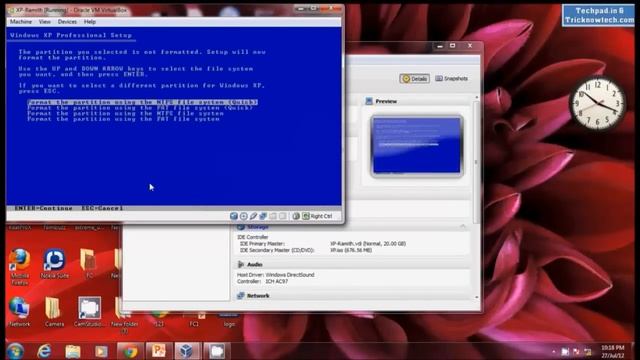Click the Manager details scrollbar up arrow
The image size is (640, 360).
click(x=477, y=97)
